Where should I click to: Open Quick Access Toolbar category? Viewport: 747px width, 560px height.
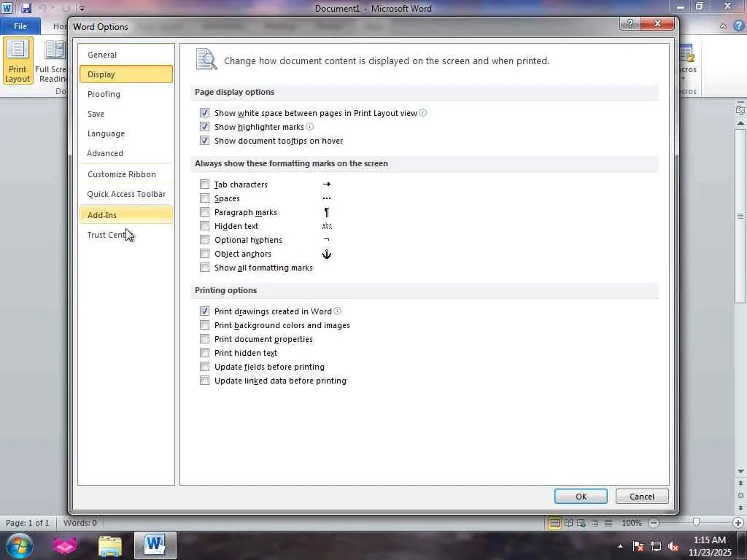(125, 194)
